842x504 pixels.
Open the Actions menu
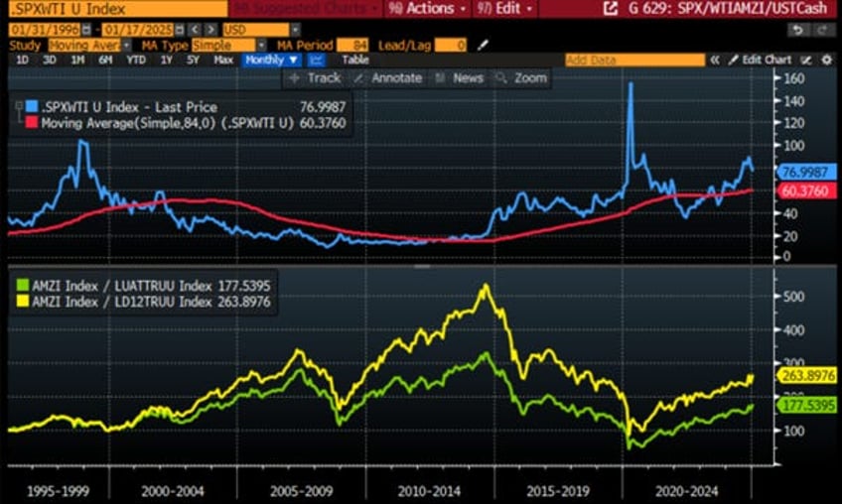coord(427,8)
